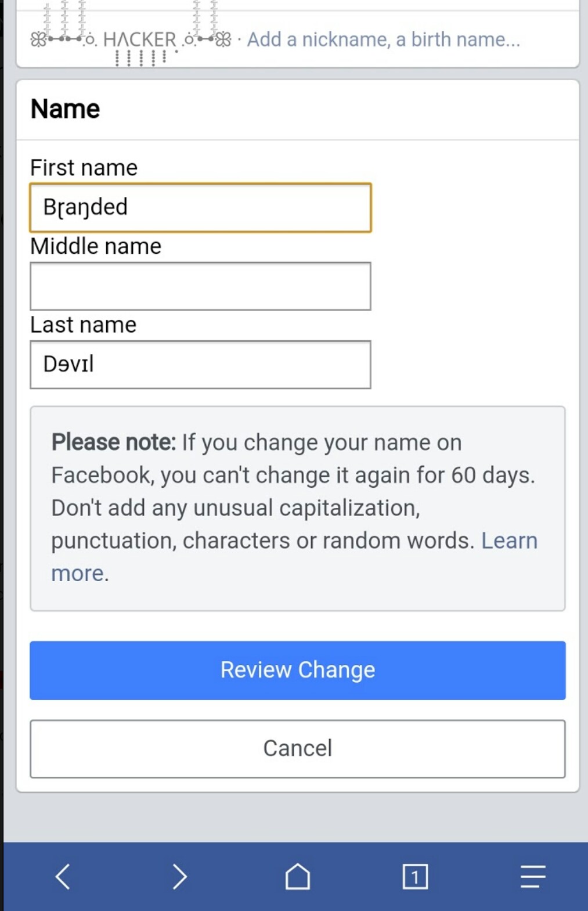This screenshot has height=911, width=588.
Task: Open the 'Learn more' link
Action: tap(510, 541)
